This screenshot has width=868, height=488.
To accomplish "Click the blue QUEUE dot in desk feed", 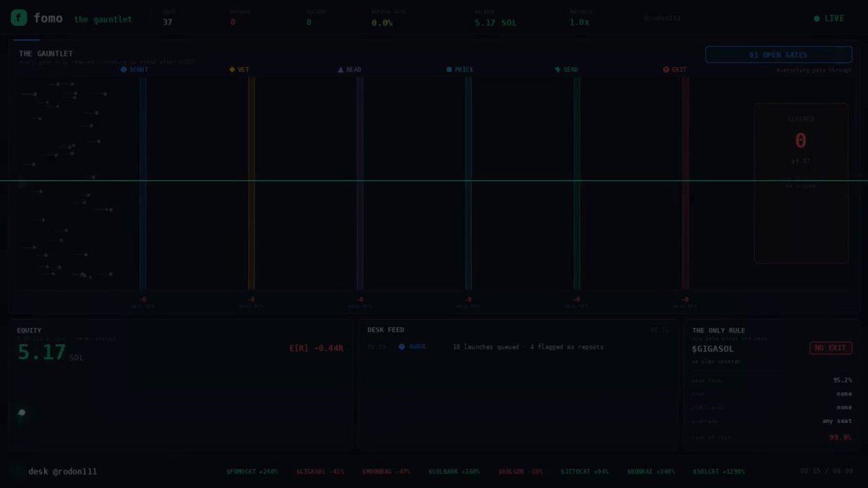I will coord(401,346).
